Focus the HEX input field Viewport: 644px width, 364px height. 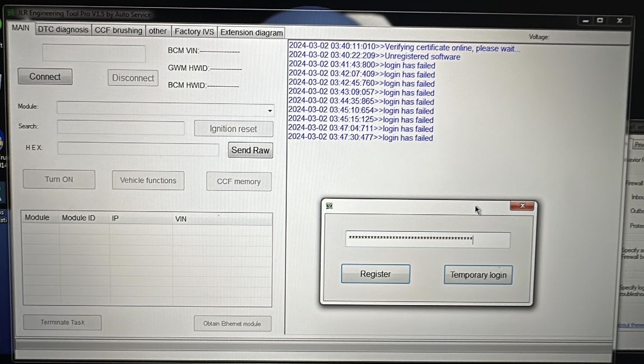click(x=138, y=149)
